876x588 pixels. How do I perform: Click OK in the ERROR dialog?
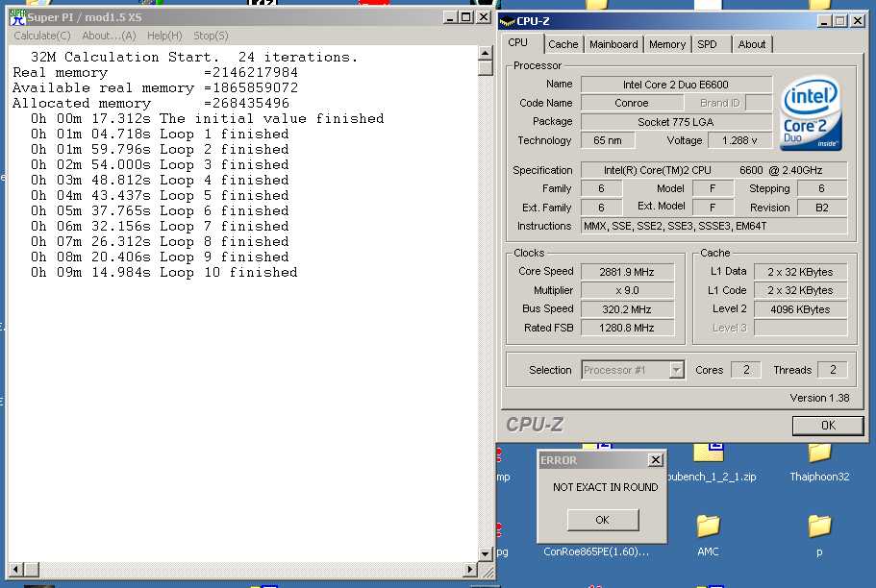click(602, 520)
